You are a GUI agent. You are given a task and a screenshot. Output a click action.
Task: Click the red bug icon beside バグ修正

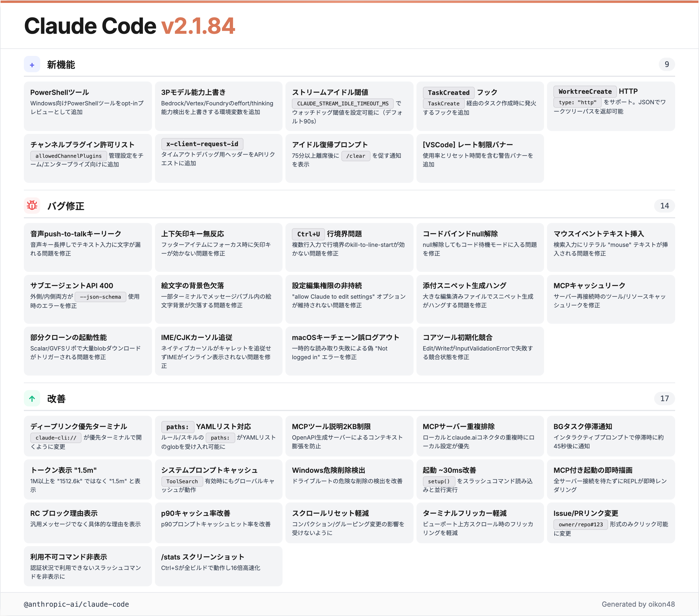point(32,206)
